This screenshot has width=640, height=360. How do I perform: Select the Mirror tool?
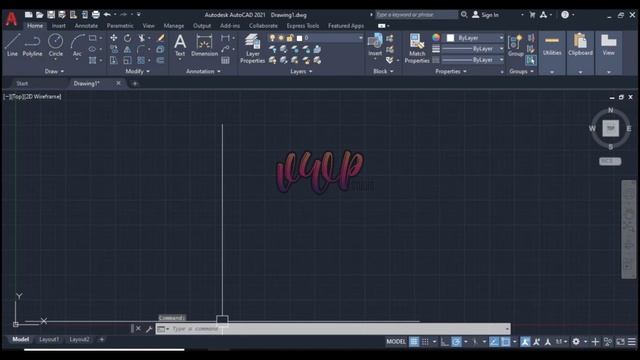pyautogui.click(x=128, y=49)
